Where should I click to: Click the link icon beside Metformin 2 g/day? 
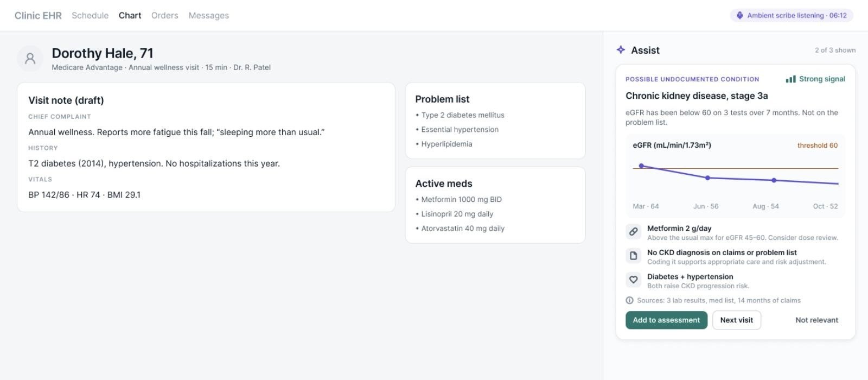[633, 232]
